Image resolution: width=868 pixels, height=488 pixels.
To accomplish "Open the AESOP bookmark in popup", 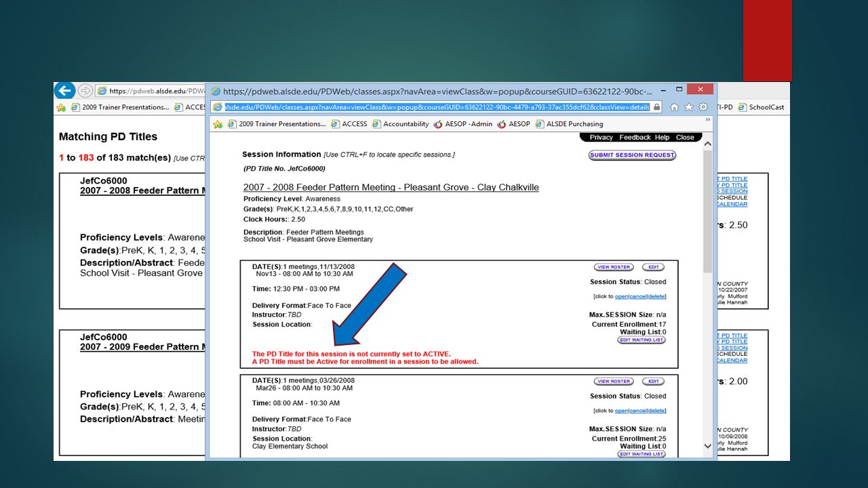I will click(x=514, y=124).
